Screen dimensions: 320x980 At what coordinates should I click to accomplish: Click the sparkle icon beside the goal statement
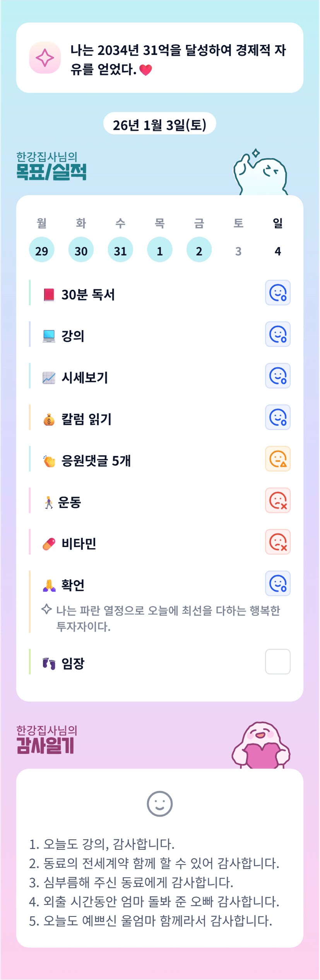pyautogui.click(x=45, y=58)
